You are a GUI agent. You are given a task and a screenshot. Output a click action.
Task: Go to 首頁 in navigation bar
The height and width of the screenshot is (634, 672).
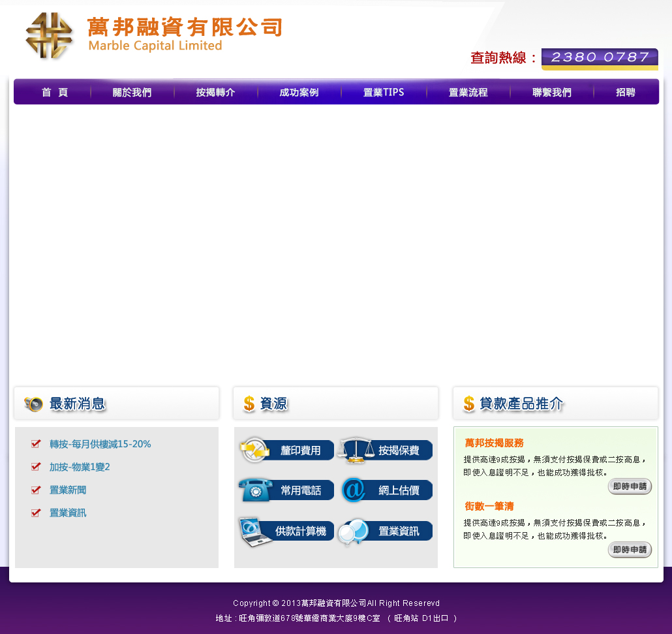coord(55,93)
